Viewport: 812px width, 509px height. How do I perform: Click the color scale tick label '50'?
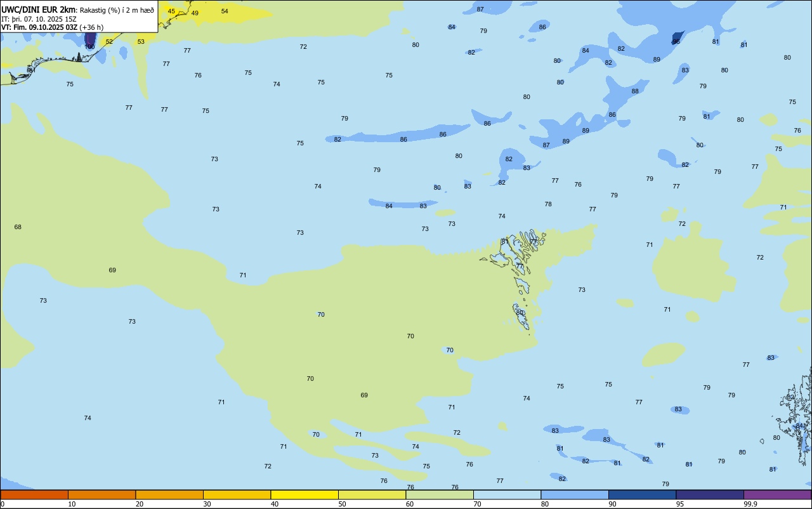342,504
